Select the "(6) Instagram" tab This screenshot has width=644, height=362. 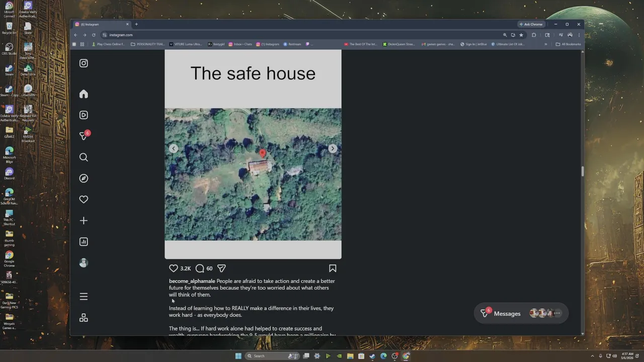(x=102, y=24)
